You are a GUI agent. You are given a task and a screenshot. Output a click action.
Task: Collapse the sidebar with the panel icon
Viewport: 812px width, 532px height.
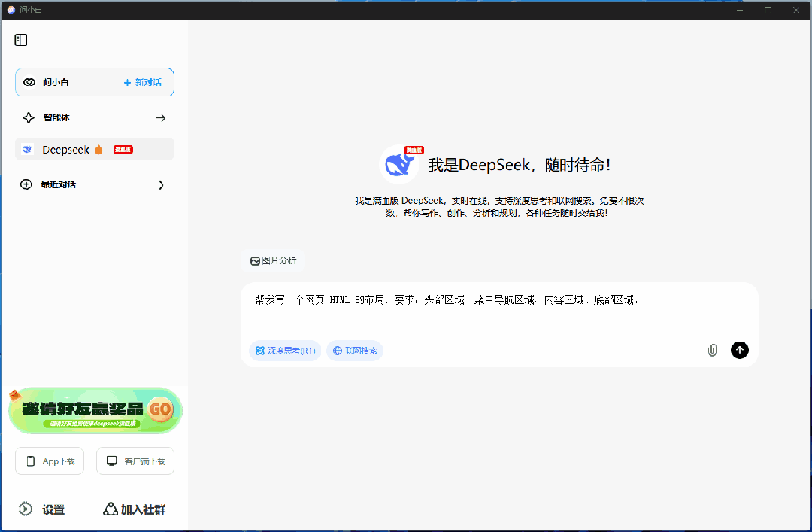click(x=21, y=40)
